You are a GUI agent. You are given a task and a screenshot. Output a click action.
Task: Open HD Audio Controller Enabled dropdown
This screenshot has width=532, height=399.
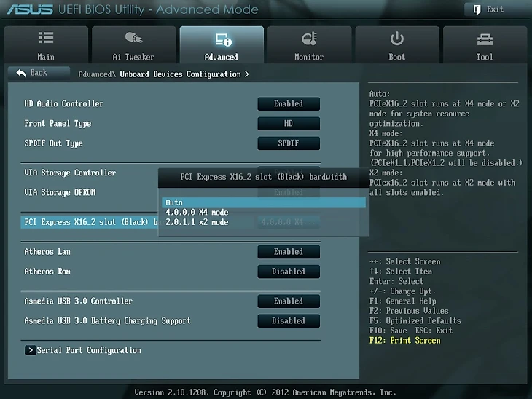click(289, 103)
